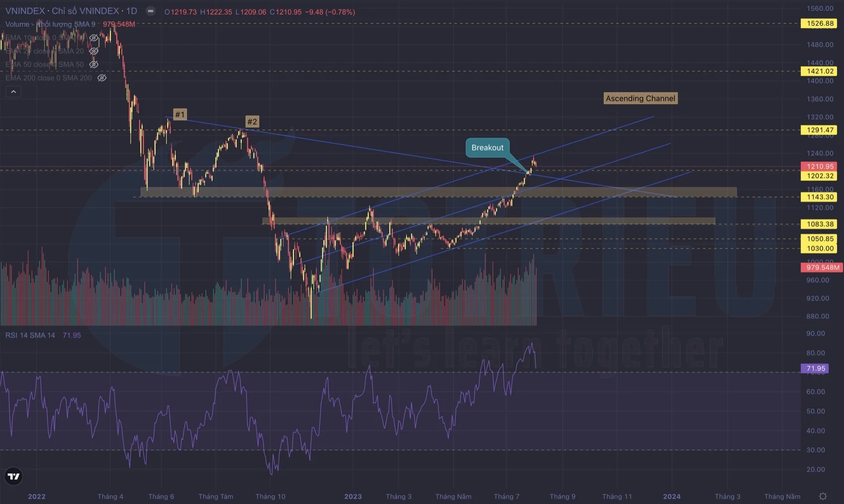Click the 1143.30 price level tag
844x504 pixels.
[x=819, y=197]
